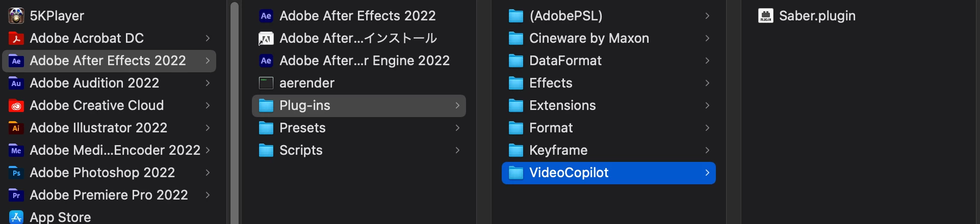Select the '(AdobePSL)' folder name
This screenshot has width=980, height=224.
[566, 16]
